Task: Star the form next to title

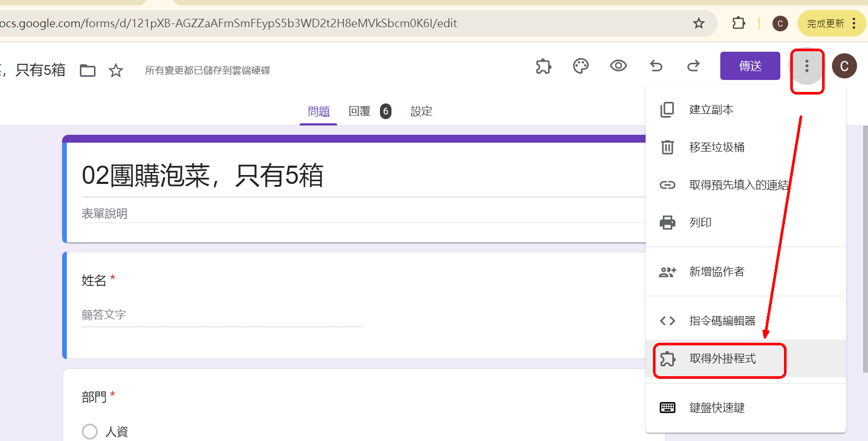Action: pyautogui.click(x=116, y=71)
